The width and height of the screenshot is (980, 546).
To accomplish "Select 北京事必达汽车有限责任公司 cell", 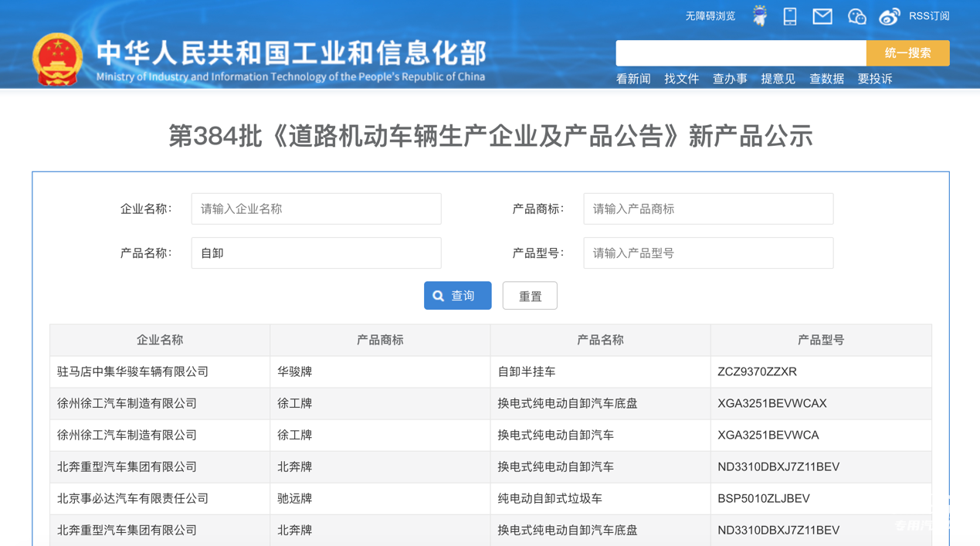I will coord(160,498).
